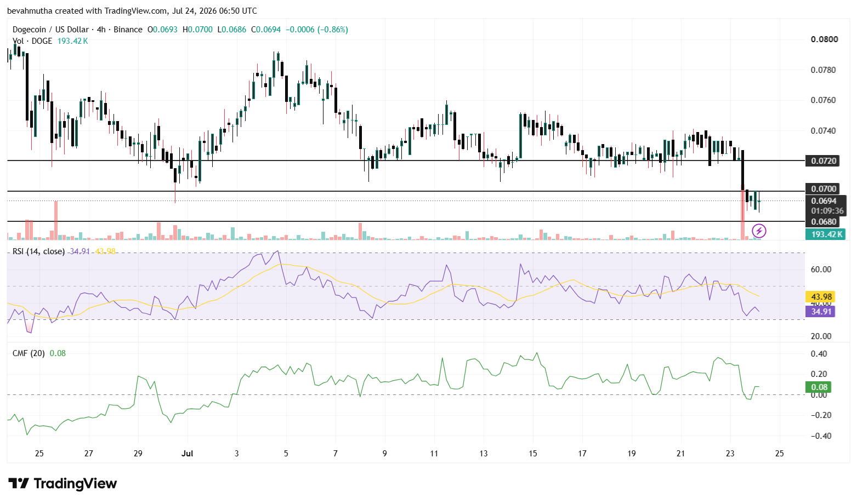Click the latest candlestick near 0.0694
Viewport: 857px width, 504px height.
(759, 202)
